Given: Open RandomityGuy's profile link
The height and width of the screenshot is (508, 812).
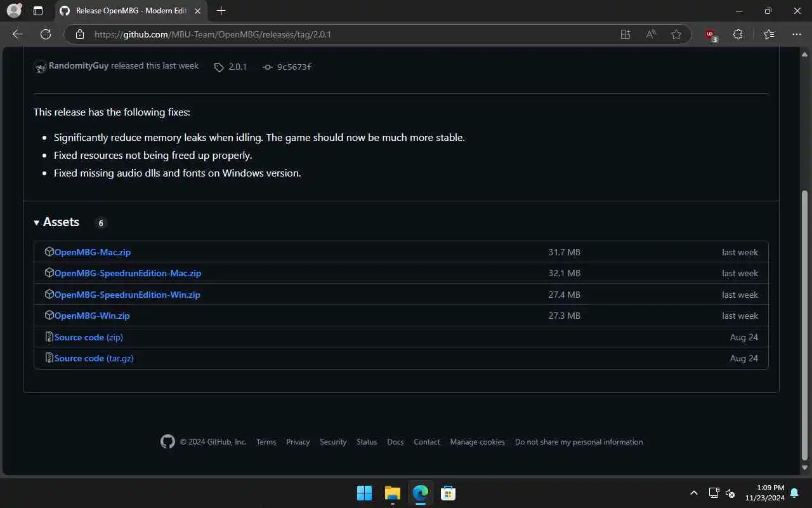Looking at the screenshot, I should pyautogui.click(x=79, y=66).
